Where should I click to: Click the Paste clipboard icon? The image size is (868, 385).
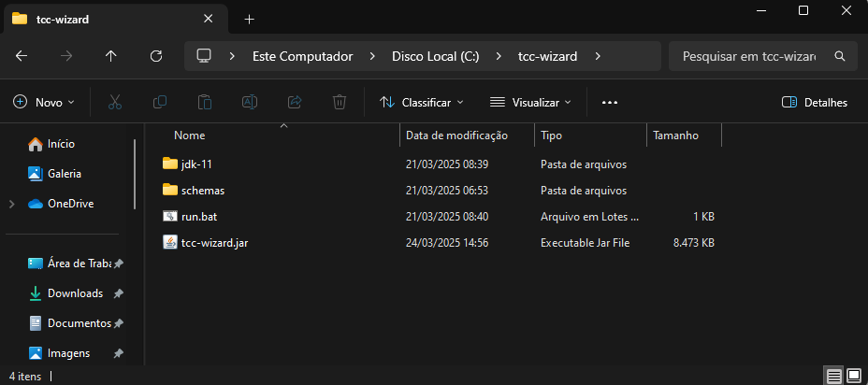[205, 102]
